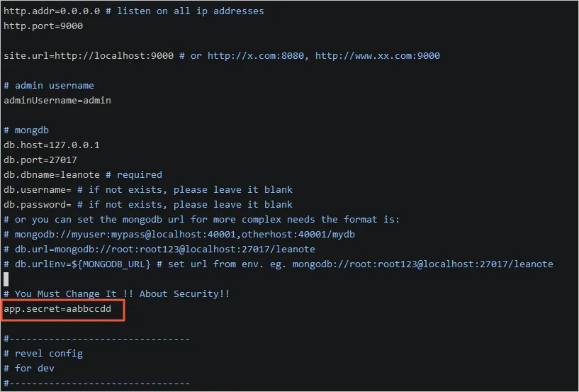Place cursor after db.password= field

coord(72,205)
